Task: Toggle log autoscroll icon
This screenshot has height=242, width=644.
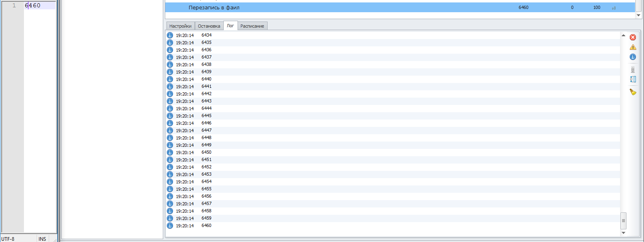Action: click(633, 70)
